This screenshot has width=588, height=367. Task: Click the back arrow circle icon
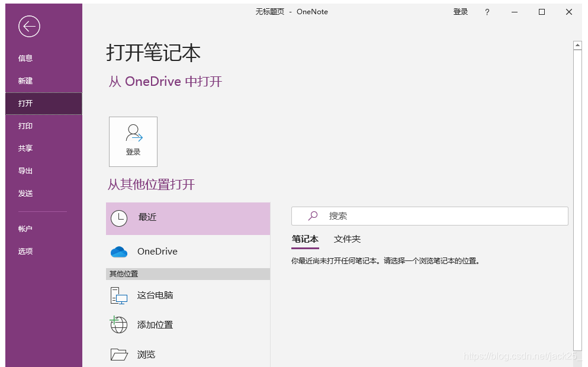tap(29, 27)
